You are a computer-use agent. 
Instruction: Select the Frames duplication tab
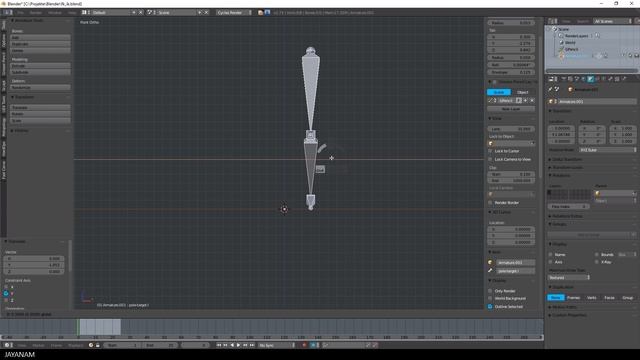(x=573, y=298)
